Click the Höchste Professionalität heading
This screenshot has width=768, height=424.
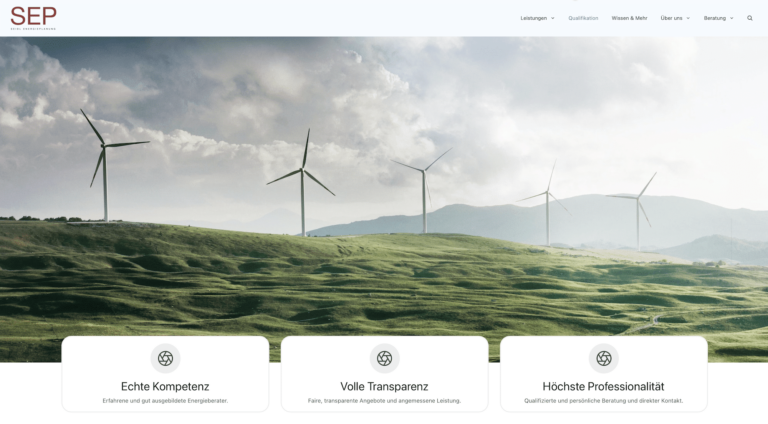(603, 386)
